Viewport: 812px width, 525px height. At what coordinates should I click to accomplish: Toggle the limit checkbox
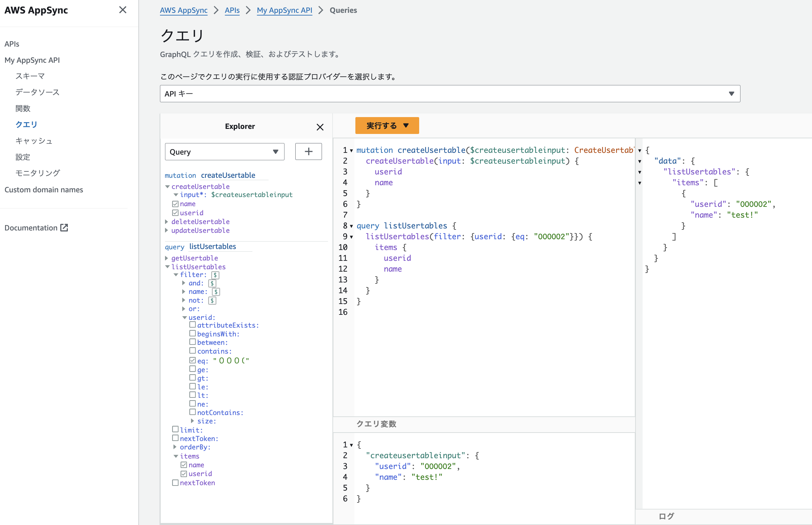(x=175, y=429)
